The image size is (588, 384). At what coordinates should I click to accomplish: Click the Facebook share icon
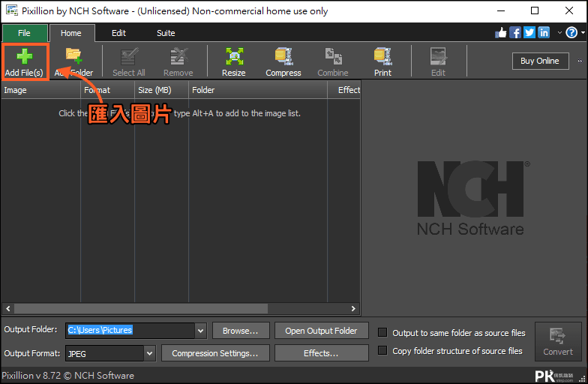pos(514,33)
